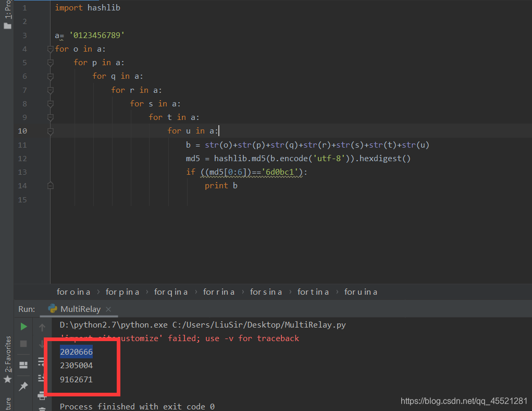Collapse the 'for o in a' block fold marker

(50, 49)
